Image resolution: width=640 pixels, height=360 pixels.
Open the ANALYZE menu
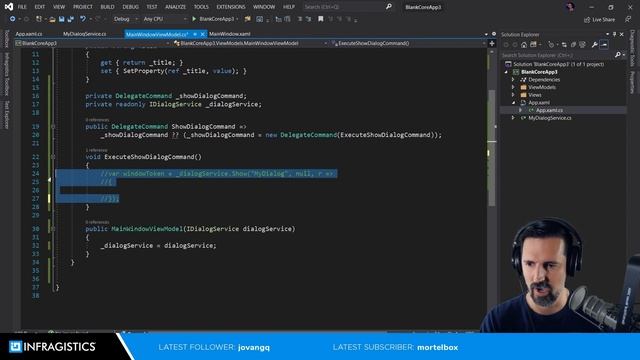tap(176, 7)
